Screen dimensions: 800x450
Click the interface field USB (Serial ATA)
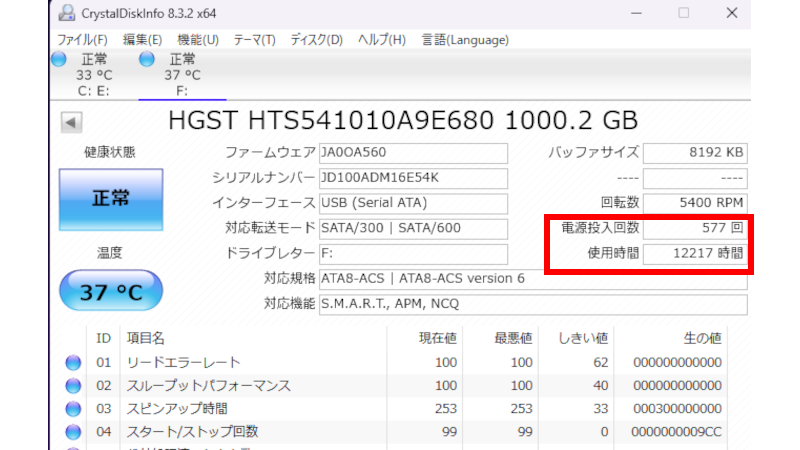pyautogui.click(x=413, y=203)
